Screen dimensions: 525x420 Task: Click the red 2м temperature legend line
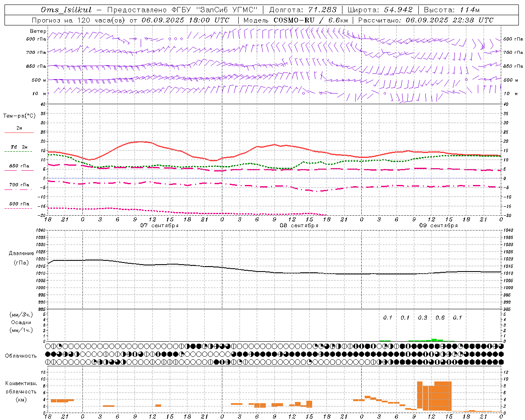click(x=19, y=132)
